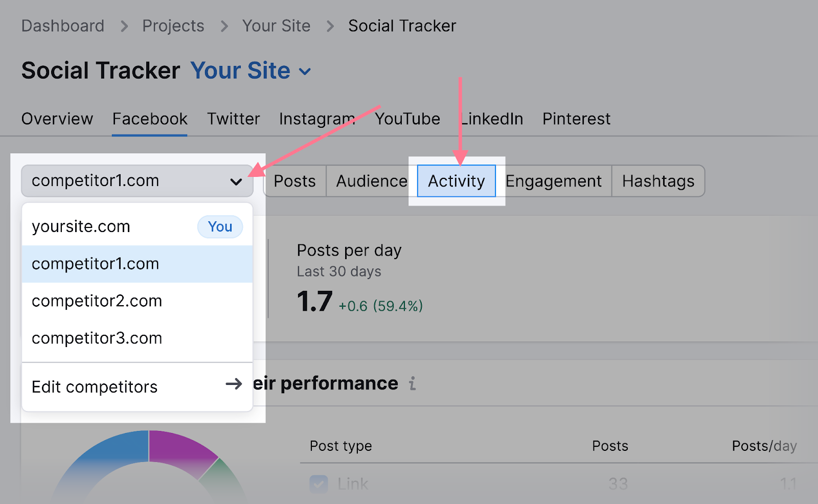
Task: Click the arrow icon next to Edit competitors
Action: point(234,384)
